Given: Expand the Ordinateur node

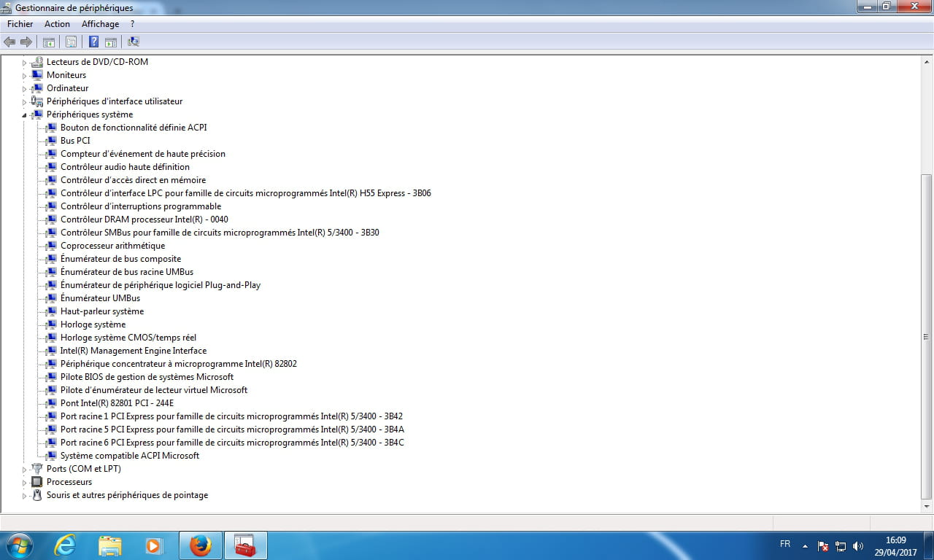Looking at the screenshot, I should (24, 89).
